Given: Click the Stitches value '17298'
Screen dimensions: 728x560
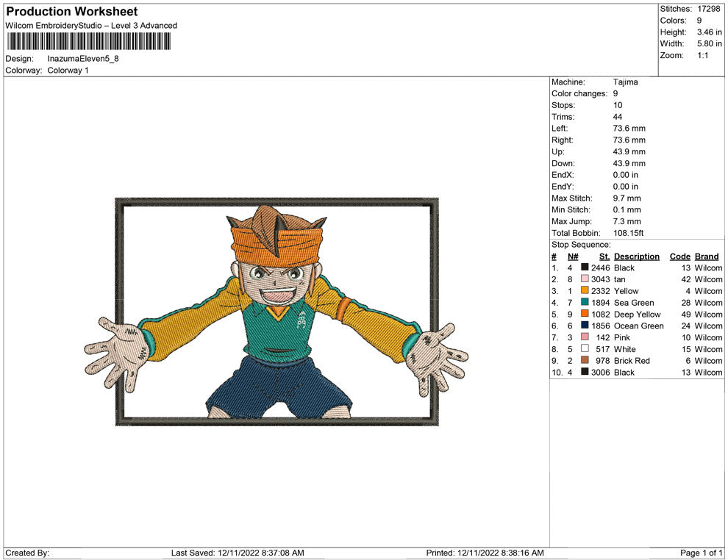Looking at the screenshot, I should [709, 9].
